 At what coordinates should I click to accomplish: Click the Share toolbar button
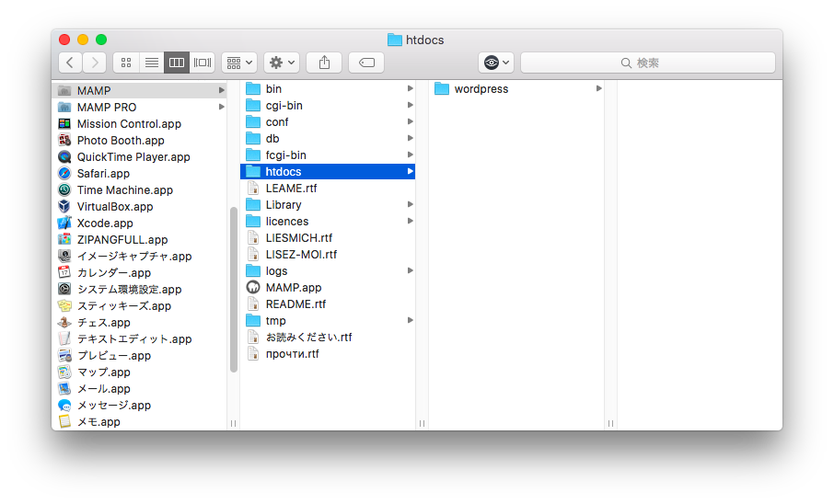pyautogui.click(x=324, y=63)
